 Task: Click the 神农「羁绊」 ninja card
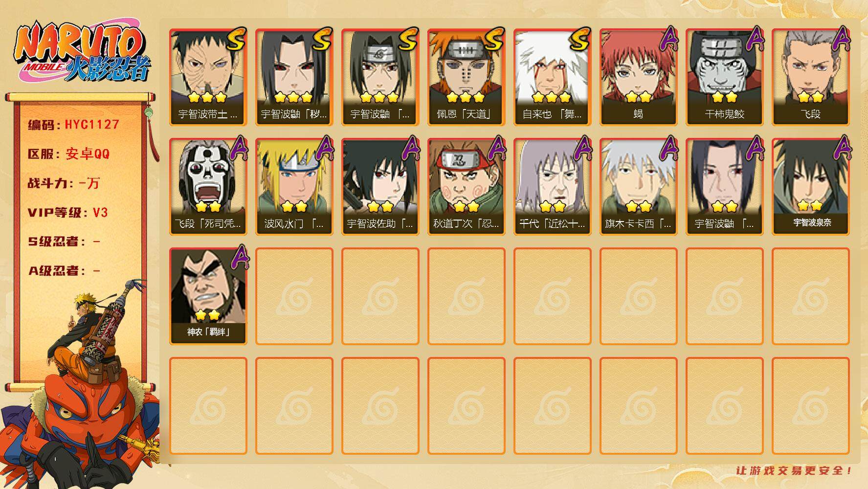pyautogui.click(x=208, y=296)
